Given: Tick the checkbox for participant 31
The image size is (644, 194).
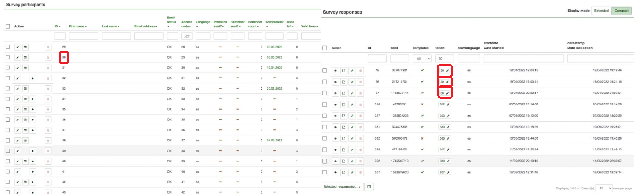Looking at the screenshot, I should [8, 68].
